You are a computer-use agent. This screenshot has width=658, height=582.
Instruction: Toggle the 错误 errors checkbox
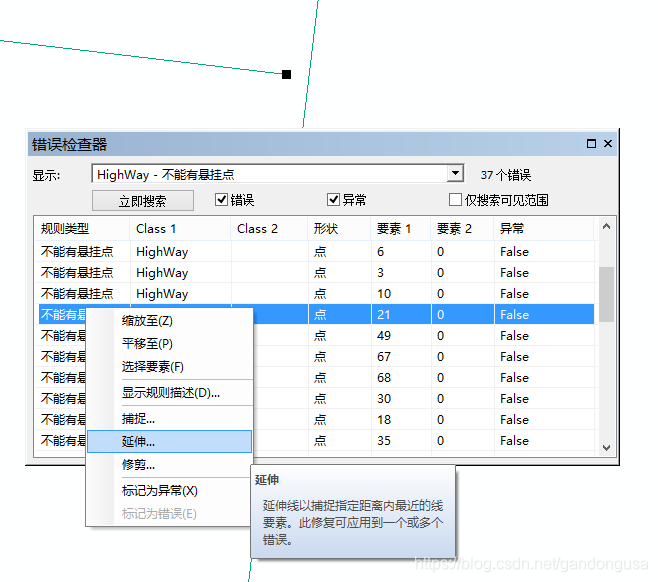tap(221, 200)
